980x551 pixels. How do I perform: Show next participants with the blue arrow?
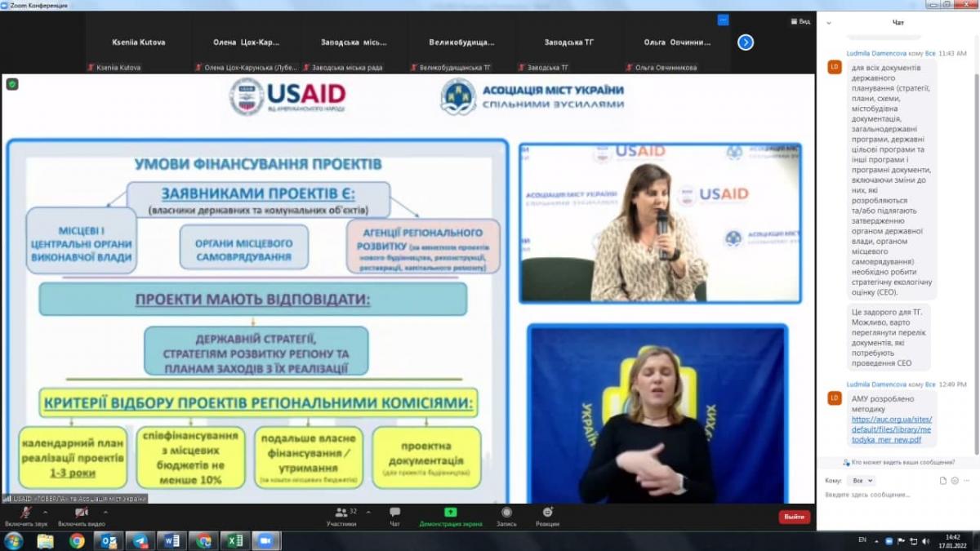pyautogui.click(x=746, y=42)
